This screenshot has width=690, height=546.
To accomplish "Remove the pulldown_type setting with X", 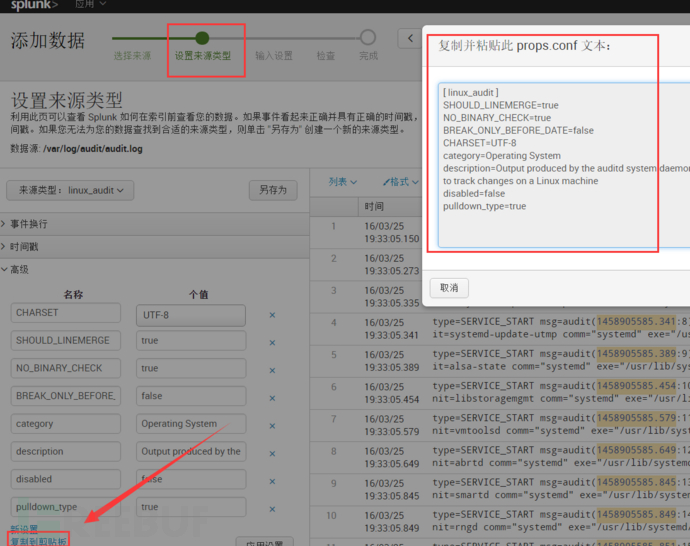I will pos(272,509).
